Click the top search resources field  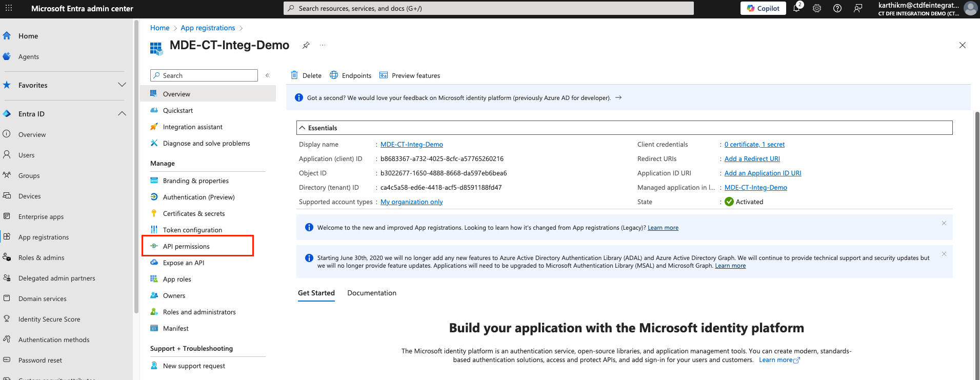pyautogui.click(x=488, y=8)
